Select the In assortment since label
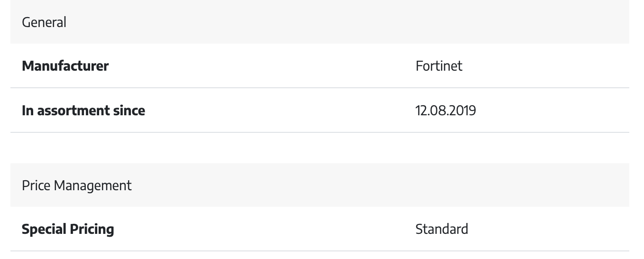The width and height of the screenshot is (644, 259). [83, 111]
